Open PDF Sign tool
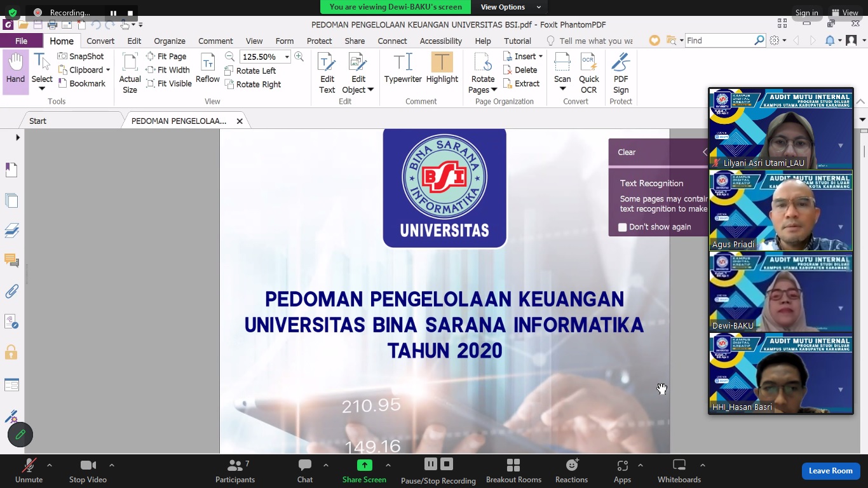Viewport: 868px width, 488px height. point(621,73)
